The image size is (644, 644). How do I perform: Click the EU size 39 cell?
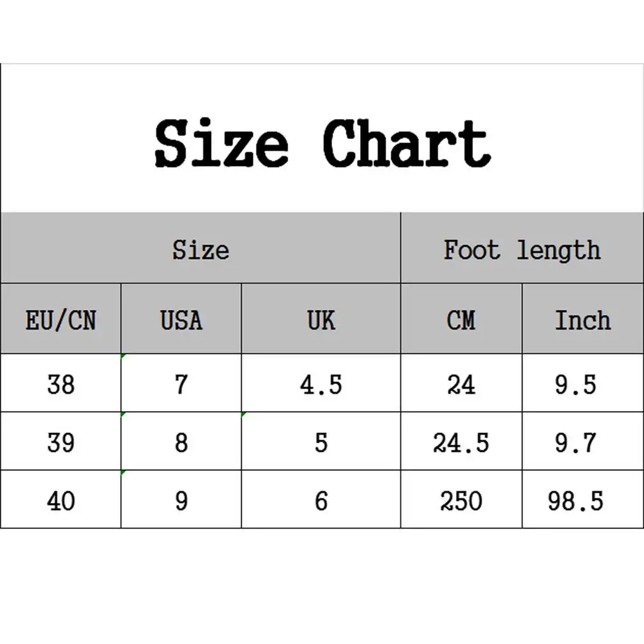(60, 442)
